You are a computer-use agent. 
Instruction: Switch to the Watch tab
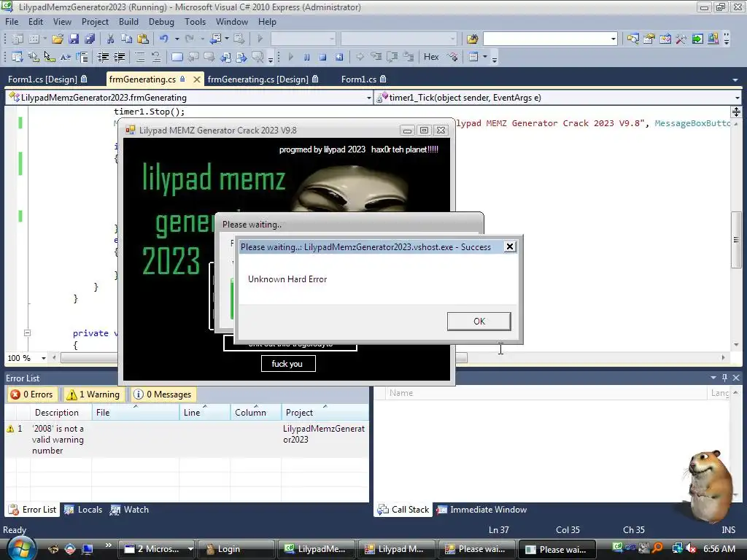[130, 510]
